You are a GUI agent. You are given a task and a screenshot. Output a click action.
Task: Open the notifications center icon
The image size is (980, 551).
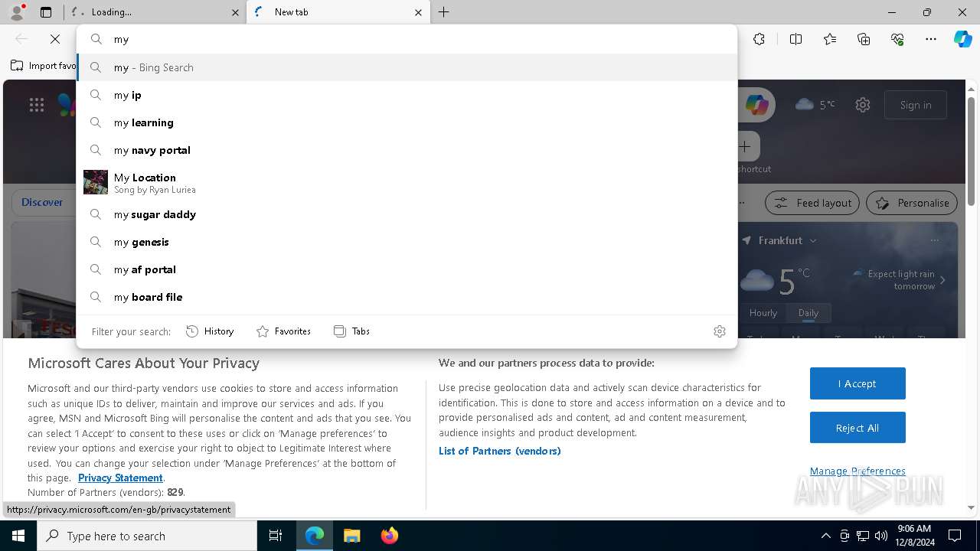[x=955, y=536]
